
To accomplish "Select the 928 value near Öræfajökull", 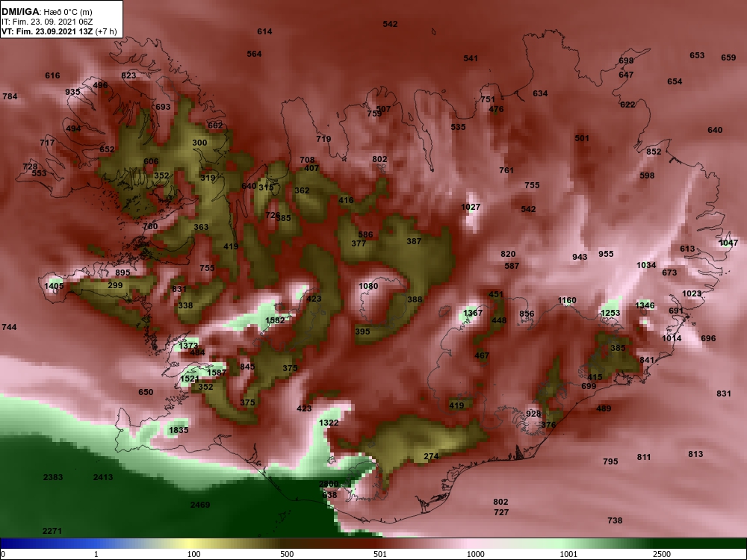I will pyautogui.click(x=533, y=414).
